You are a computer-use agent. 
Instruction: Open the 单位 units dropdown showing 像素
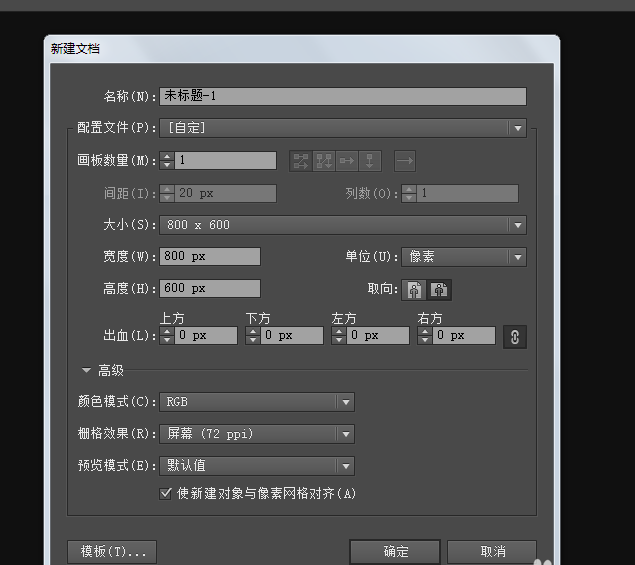tap(464, 257)
